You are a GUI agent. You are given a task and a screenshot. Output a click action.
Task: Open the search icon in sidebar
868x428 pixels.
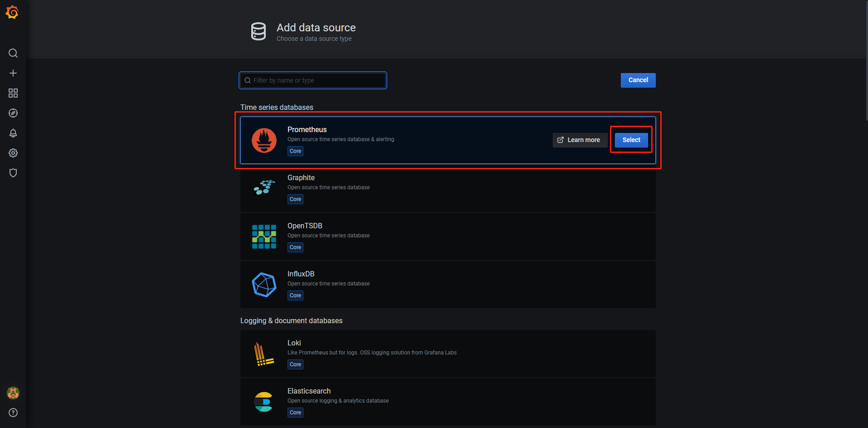point(13,53)
